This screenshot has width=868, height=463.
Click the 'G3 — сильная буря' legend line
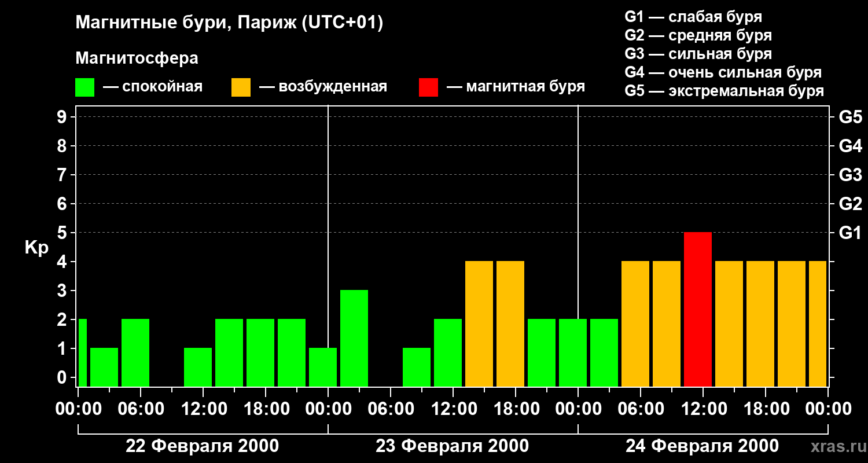click(x=698, y=54)
